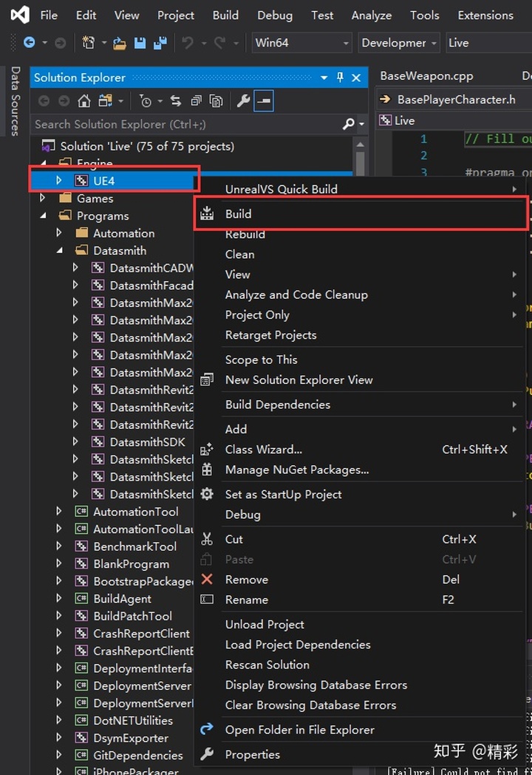Viewport: 532px width, 775px height.
Task: Choose Manage NuGet Packages entry
Action: pyautogui.click(x=361, y=470)
